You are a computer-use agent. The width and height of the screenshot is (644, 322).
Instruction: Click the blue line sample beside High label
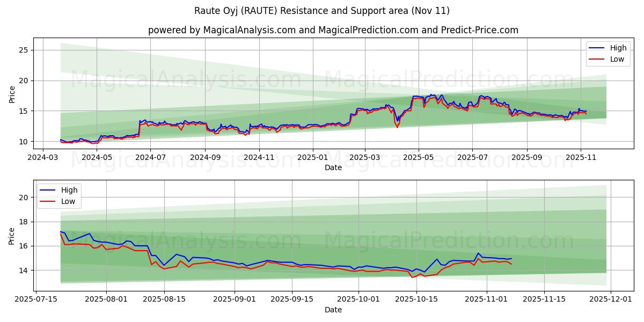[597, 48]
